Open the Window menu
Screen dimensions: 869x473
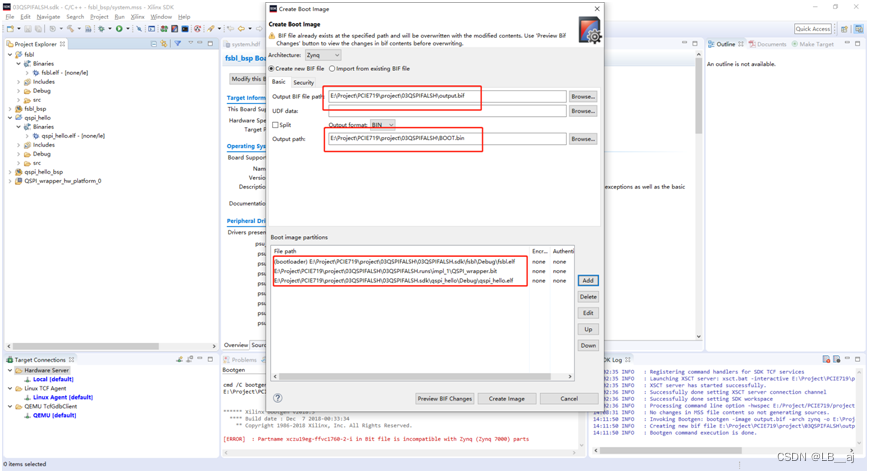point(161,17)
